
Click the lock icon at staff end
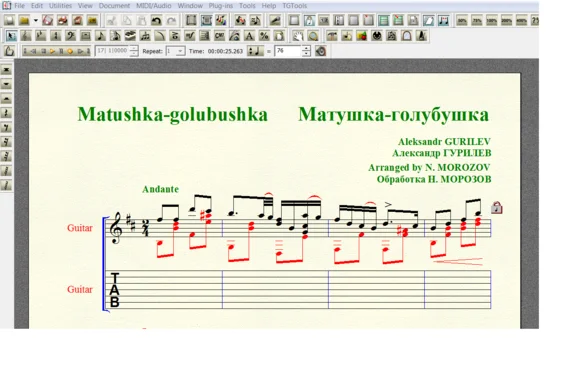(x=497, y=208)
